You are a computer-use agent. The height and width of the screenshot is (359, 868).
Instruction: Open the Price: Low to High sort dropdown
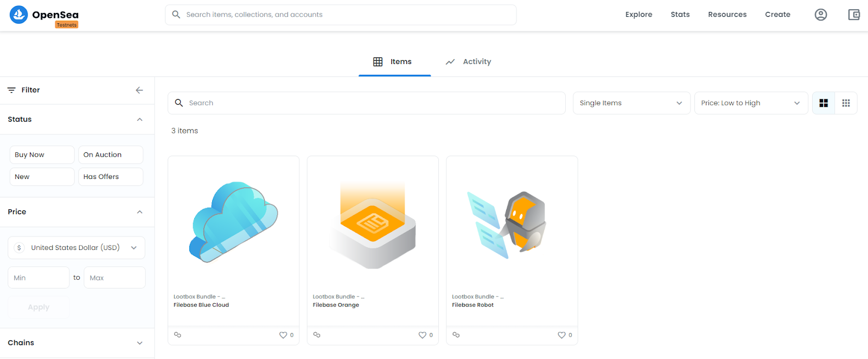(x=751, y=103)
